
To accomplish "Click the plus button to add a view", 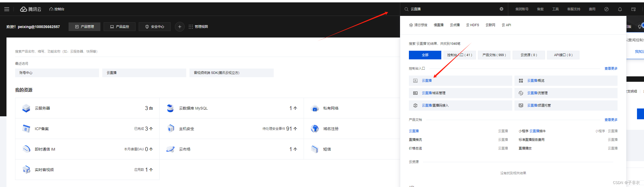I will coord(180,27).
